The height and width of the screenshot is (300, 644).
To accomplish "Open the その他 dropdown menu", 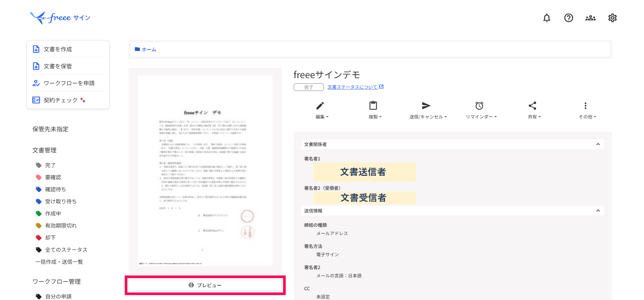I will click(587, 117).
